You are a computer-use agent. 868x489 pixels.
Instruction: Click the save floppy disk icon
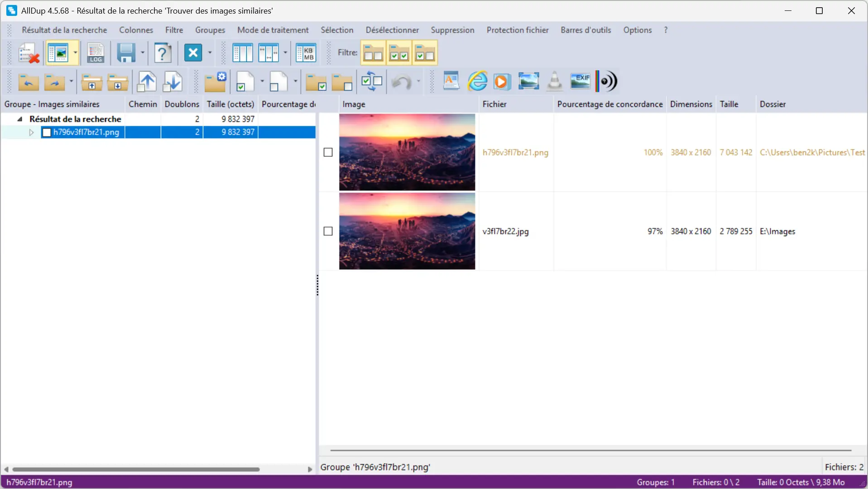(x=126, y=53)
